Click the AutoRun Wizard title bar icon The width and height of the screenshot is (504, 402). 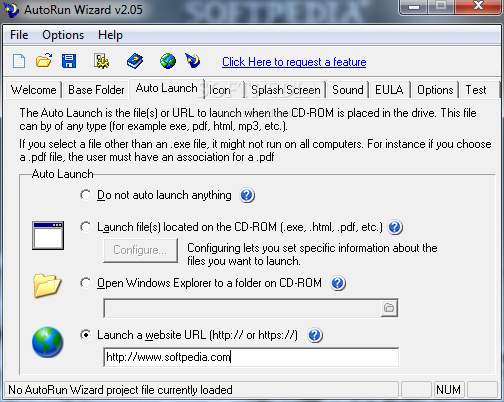(x=11, y=10)
